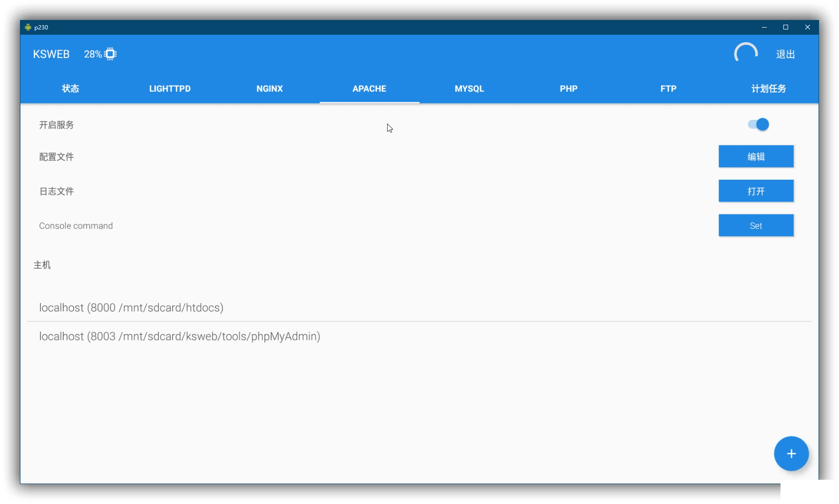Click 退出 to exit app
The image size is (839, 504).
785,54
